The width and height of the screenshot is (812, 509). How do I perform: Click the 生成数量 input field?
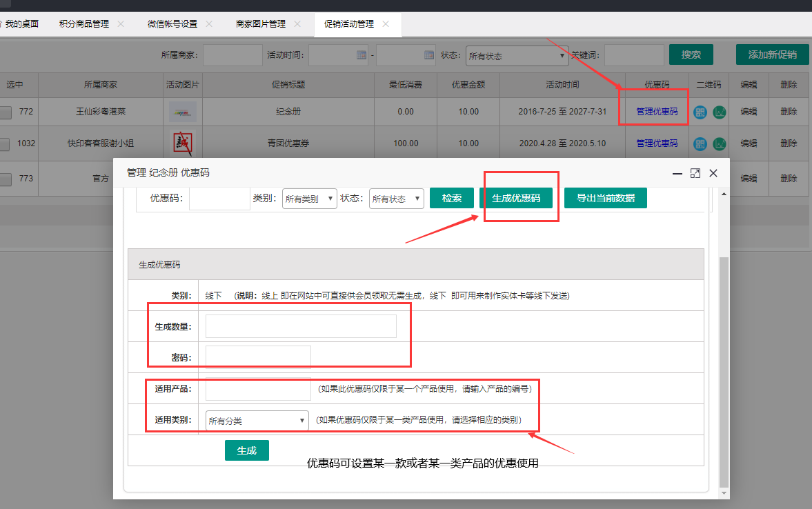click(x=301, y=326)
